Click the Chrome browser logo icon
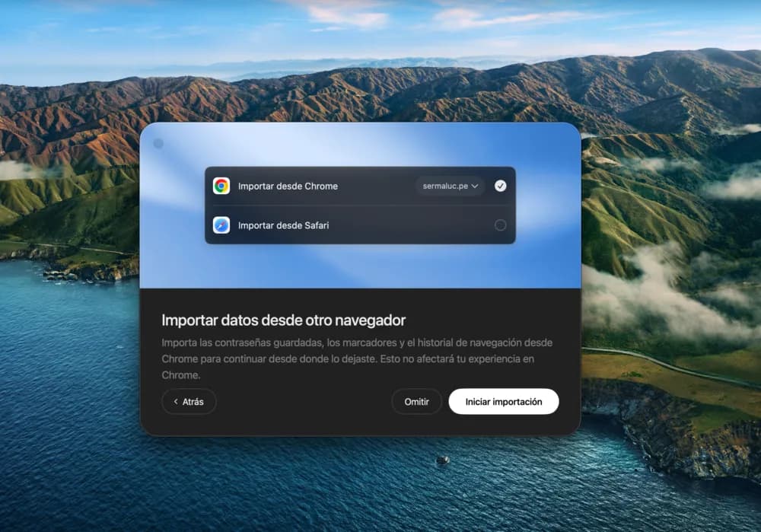The width and height of the screenshot is (761, 532). click(221, 186)
